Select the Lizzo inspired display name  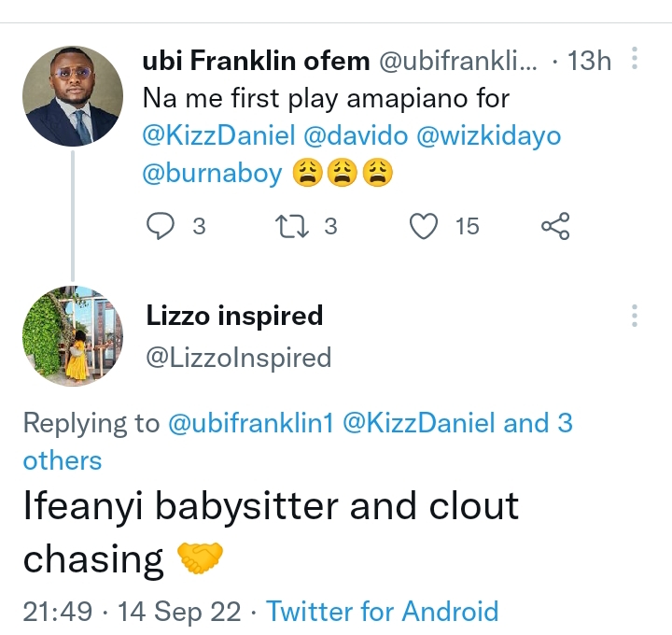[234, 316]
